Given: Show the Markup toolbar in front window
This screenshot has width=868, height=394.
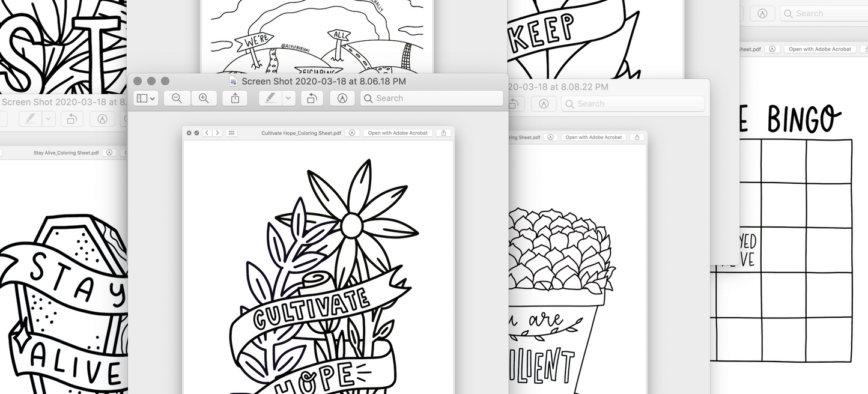Looking at the screenshot, I should pos(342,98).
